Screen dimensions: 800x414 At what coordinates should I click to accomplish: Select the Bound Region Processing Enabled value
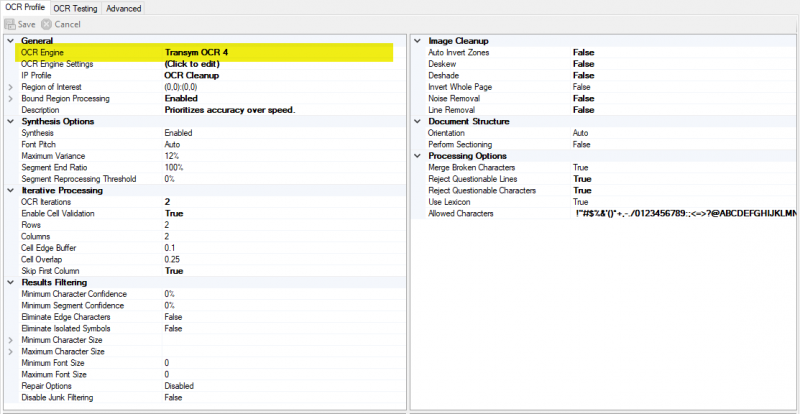coord(181,99)
